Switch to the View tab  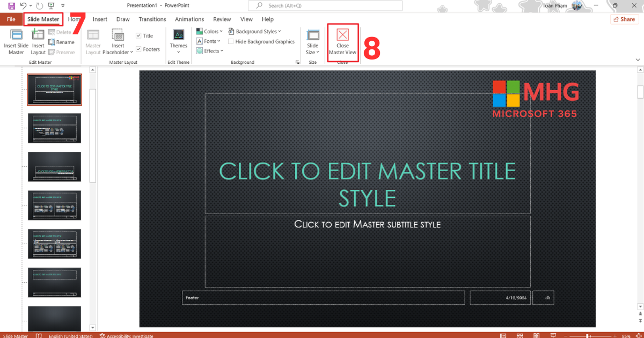[246, 19]
